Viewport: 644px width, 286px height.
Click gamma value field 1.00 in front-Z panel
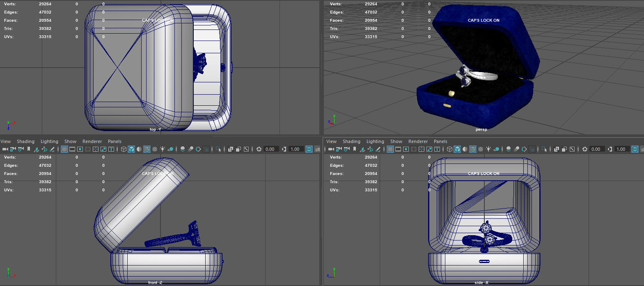point(296,149)
